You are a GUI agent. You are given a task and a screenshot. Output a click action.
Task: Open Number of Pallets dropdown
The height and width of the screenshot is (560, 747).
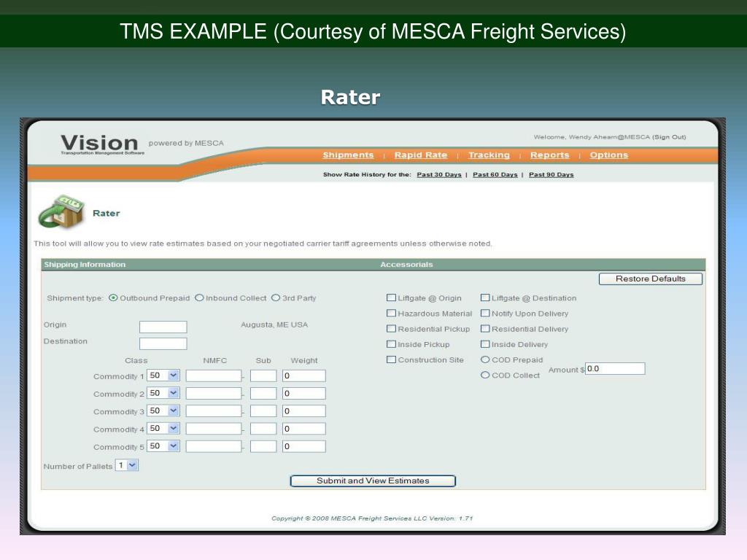pyautogui.click(x=127, y=465)
